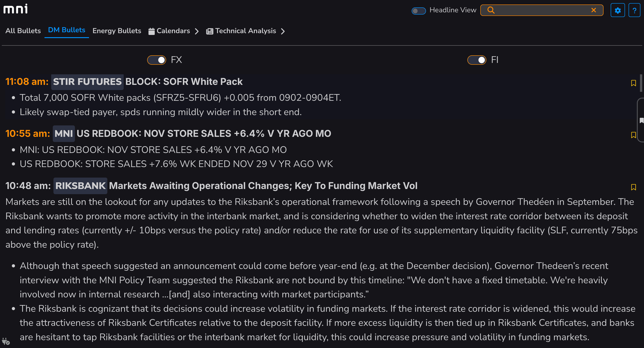The height and width of the screenshot is (348, 644).
Task: Open settings with the gear icon
Action: pyautogui.click(x=617, y=10)
